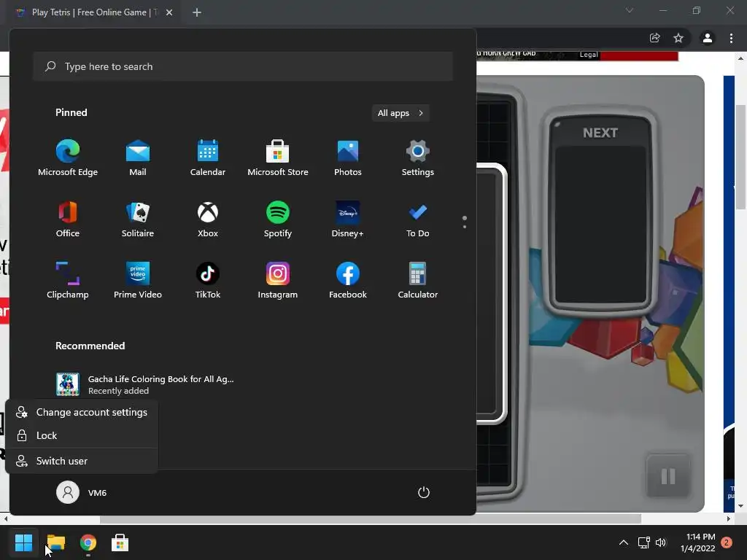Screen dimensions: 747x560
Task: Open Microsoft Edge from pinned apps
Action: click(68, 158)
